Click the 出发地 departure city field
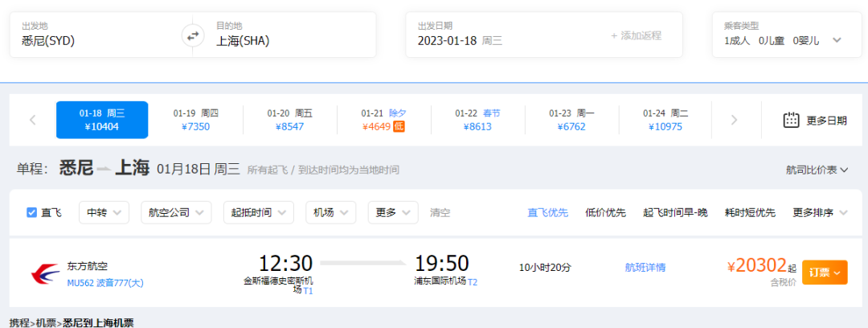The width and height of the screenshot is (868, 328). (96, 35)
